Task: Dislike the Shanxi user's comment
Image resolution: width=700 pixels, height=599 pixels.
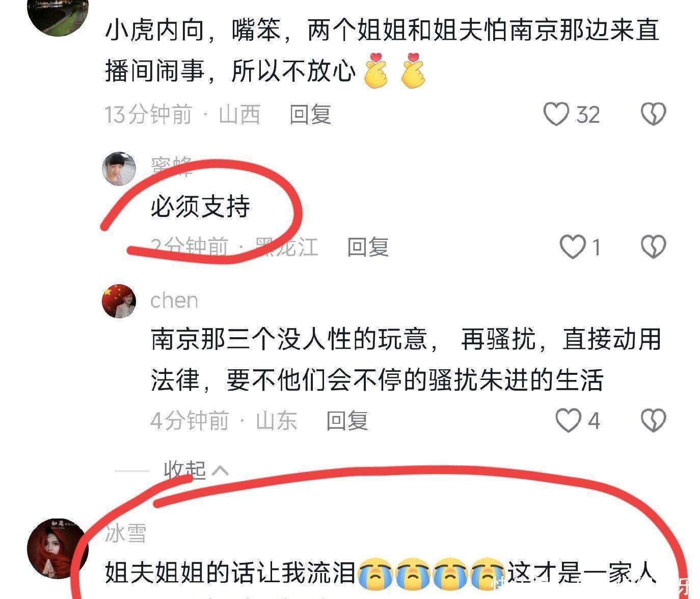Action: point(653,114)
